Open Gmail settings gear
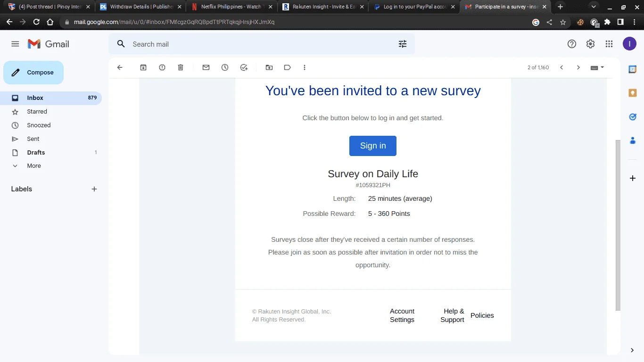644x362 pixels. coord(590,44)
